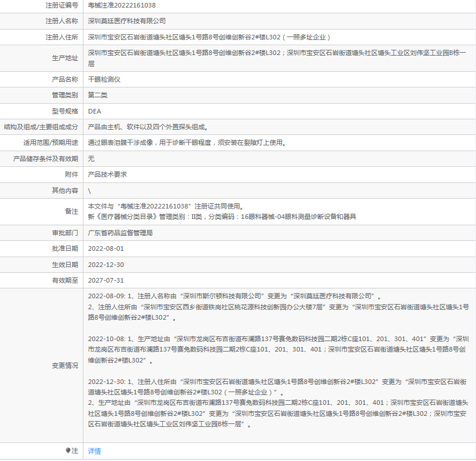Click expiry date 2027-07-31
The image size is (476, 461).
(x=106, y=280)
